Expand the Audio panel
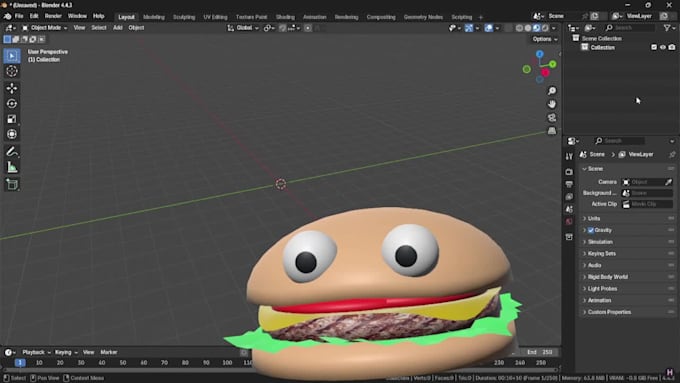 628,265
